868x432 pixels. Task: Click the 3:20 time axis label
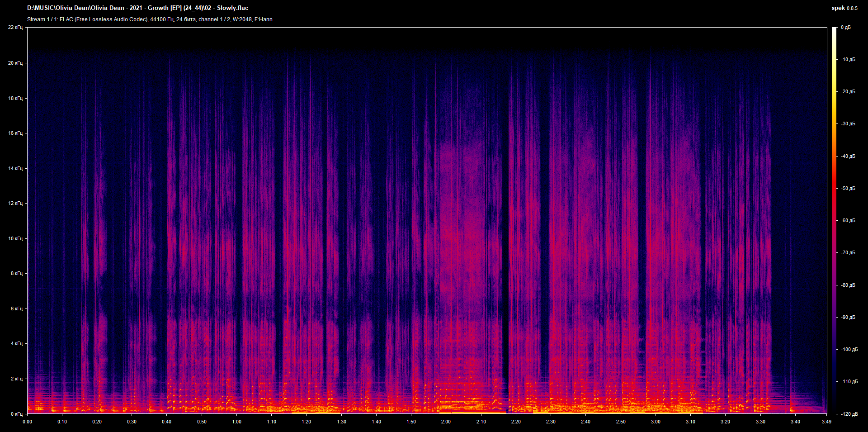[725, 422]
